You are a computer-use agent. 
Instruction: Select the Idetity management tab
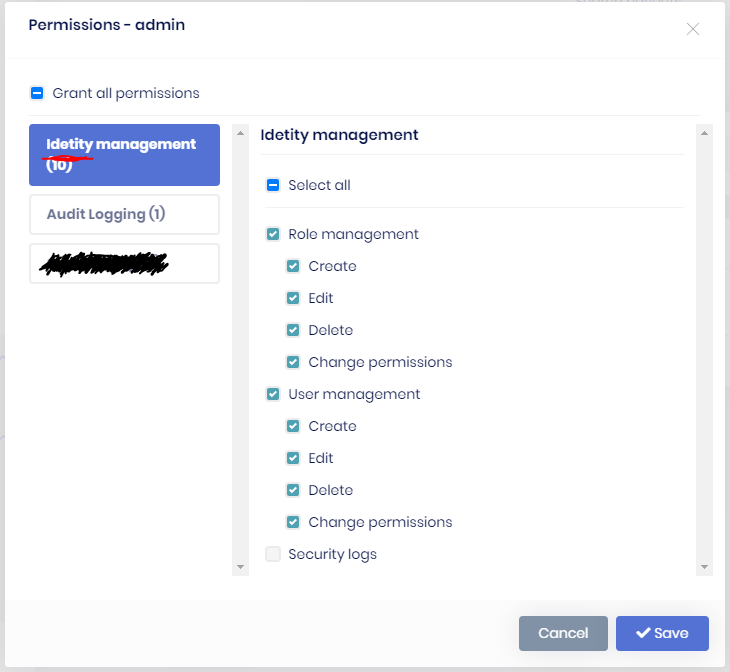pos(124,154)
